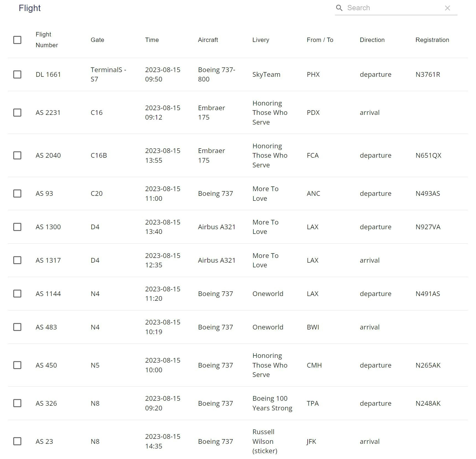Open the N927VA registration cell

pyautogui.click(x=428, y=227)
